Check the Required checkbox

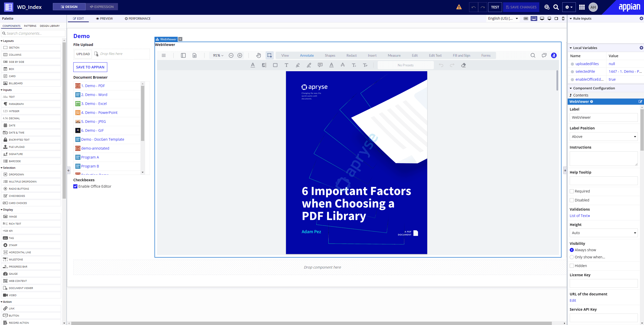[572, 191]
